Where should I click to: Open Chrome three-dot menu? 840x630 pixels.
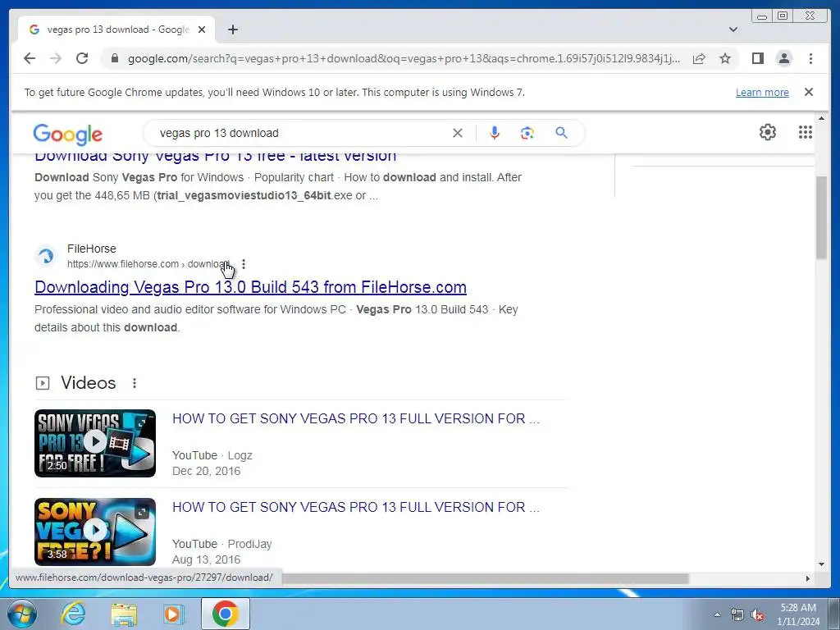(x=810, y=58)
